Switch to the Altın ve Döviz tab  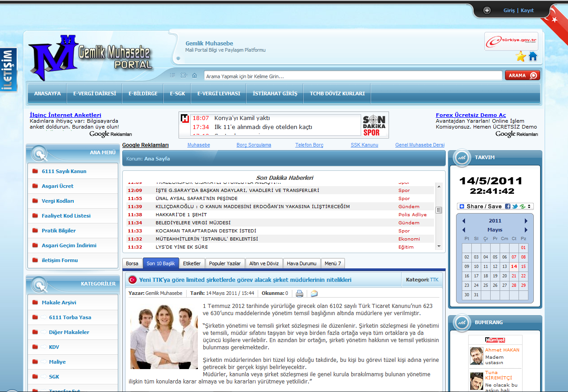(x=264, y=263)
